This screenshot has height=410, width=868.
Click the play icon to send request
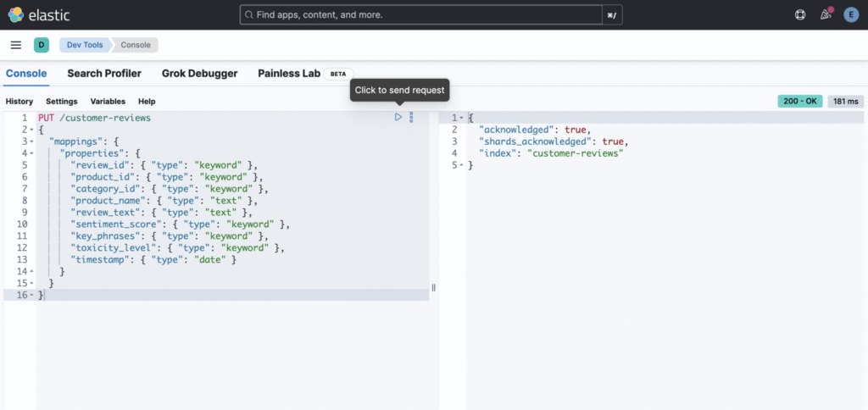(398, 117)
